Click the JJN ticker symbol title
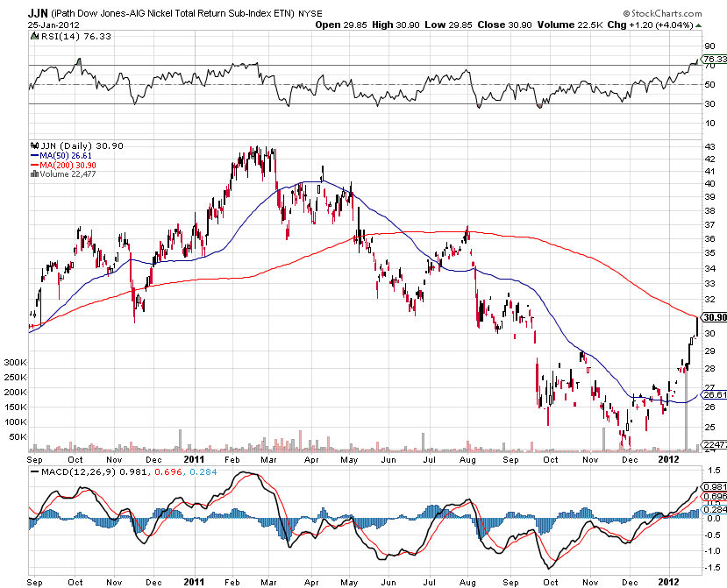This screenshot has width=727, height=588. click(x=37, y=12)
